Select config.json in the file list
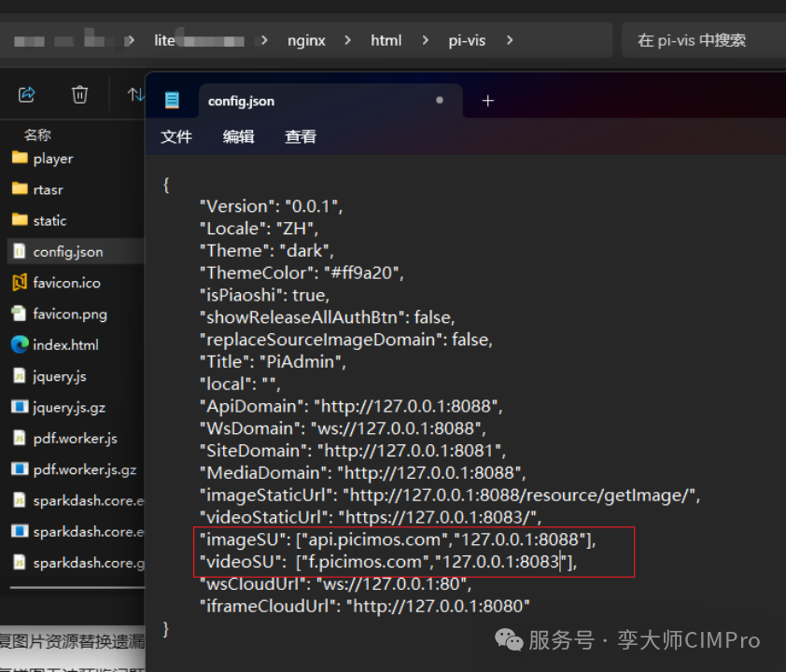 [x=67, y=252]
